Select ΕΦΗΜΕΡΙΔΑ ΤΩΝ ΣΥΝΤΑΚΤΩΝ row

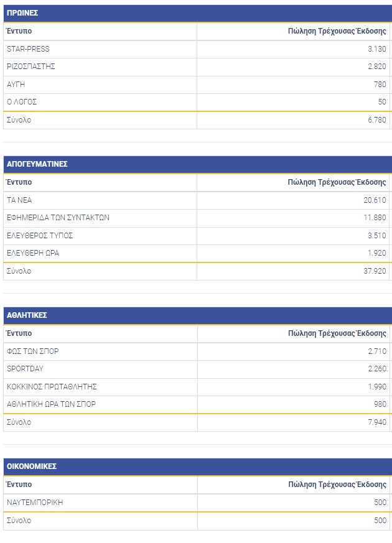58,218
